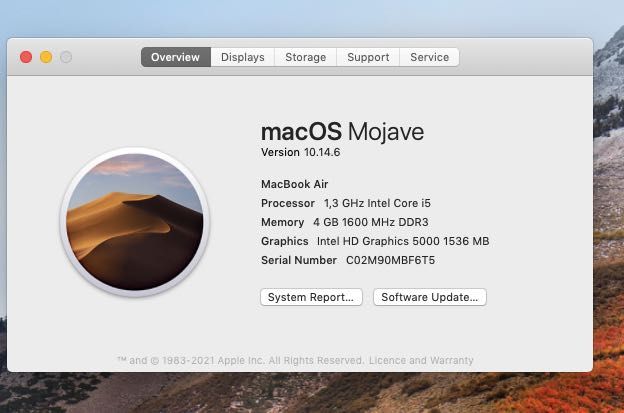Viewport: 624px width, 413px height.
Task: Click the disabled grey zoom button
Action: [x=66, y=57]
